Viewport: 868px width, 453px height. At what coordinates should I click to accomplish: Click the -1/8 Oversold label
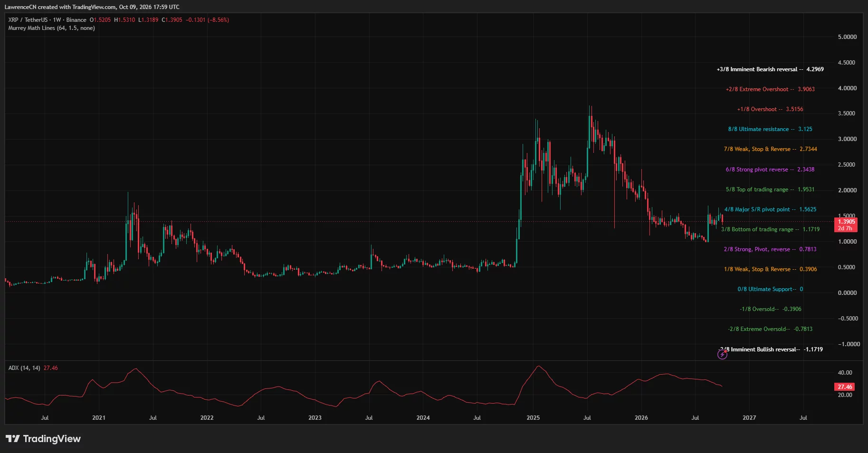click(x=770, y=309)
